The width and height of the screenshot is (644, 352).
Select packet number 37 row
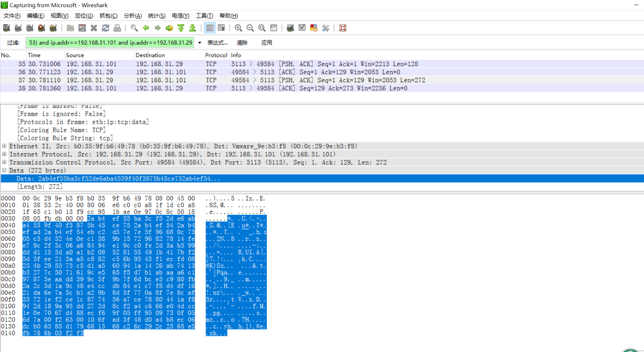tap(322, 80)
